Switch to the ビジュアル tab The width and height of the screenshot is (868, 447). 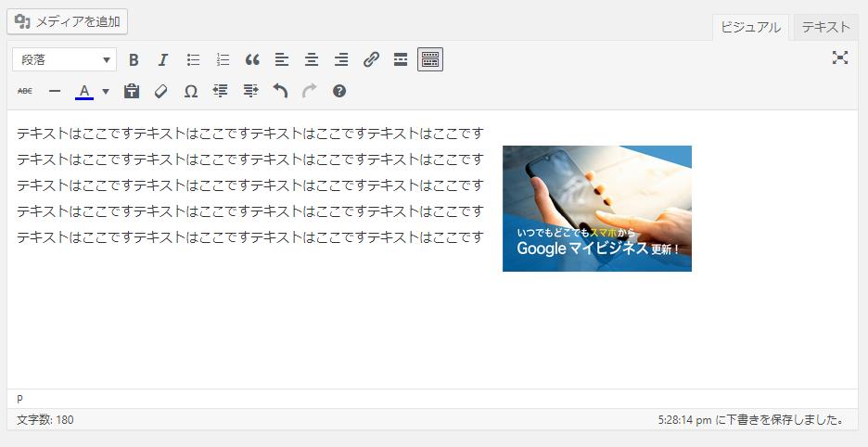750,27
